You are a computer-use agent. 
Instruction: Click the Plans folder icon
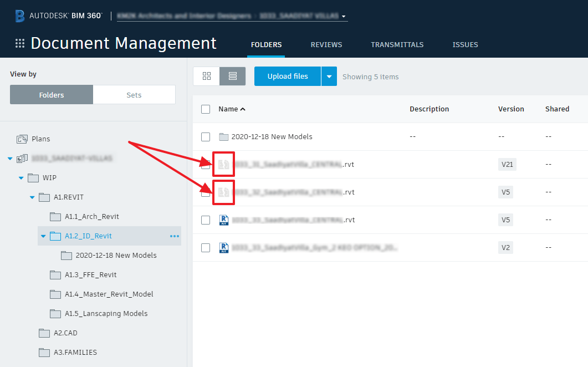(x=22, y=139)
